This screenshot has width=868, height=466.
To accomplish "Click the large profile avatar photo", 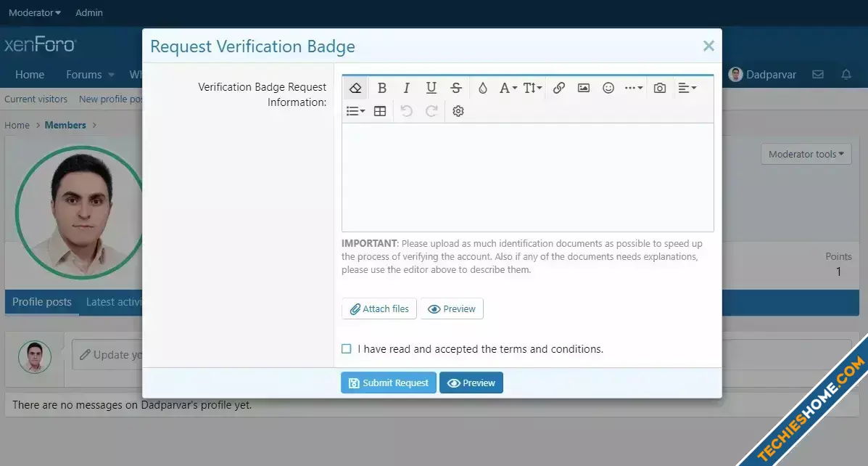I will point(80,212).
